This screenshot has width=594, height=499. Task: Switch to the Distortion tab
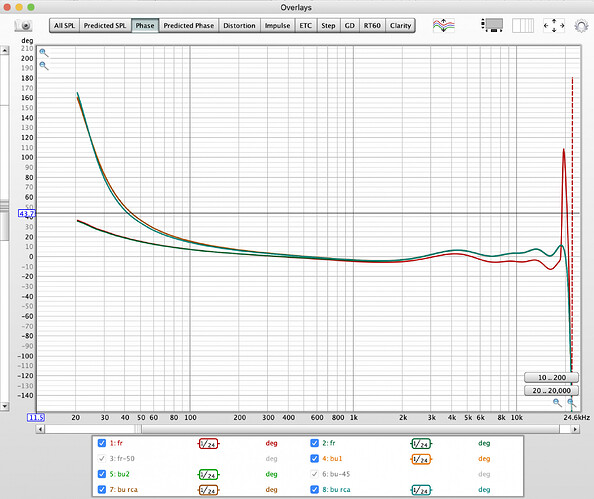point(239,25)
